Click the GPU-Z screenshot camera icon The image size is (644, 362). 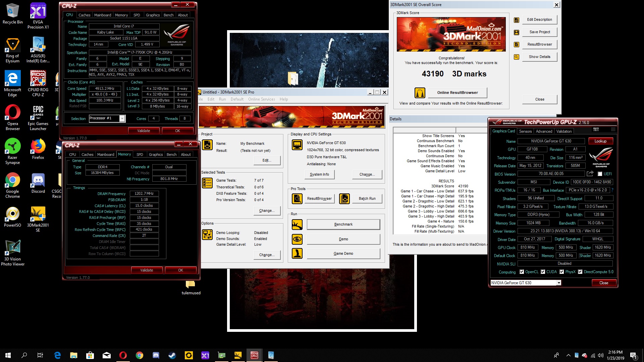pyautogui.click(x=596, y=130)
